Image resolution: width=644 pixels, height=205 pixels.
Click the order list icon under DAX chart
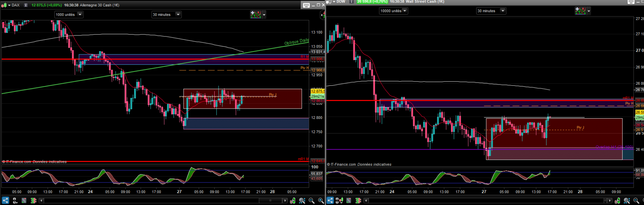pos(24,200)
